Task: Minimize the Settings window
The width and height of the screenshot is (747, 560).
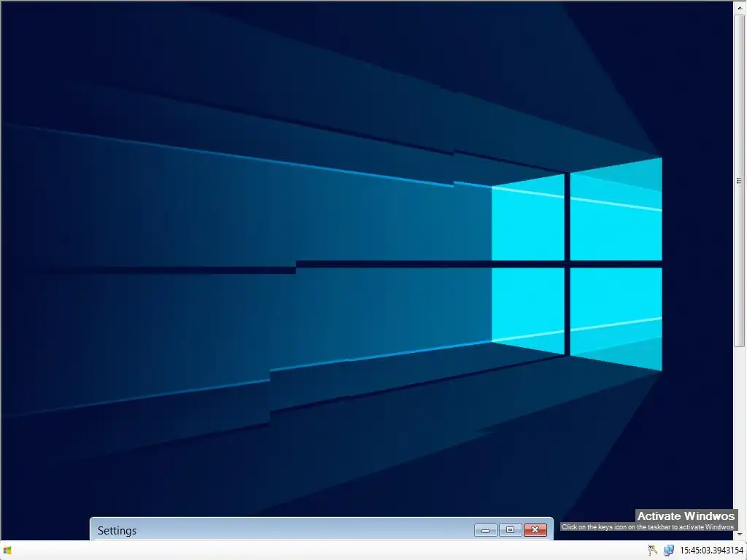Action: [485, 530]
